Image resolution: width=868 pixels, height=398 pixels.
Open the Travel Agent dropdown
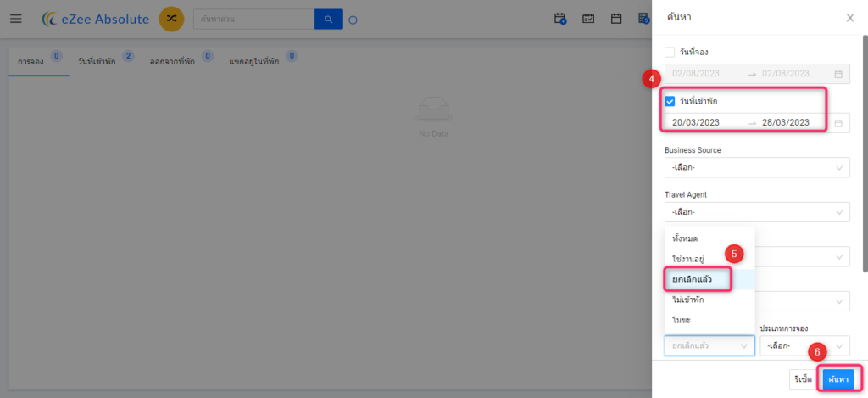[757, 212]
